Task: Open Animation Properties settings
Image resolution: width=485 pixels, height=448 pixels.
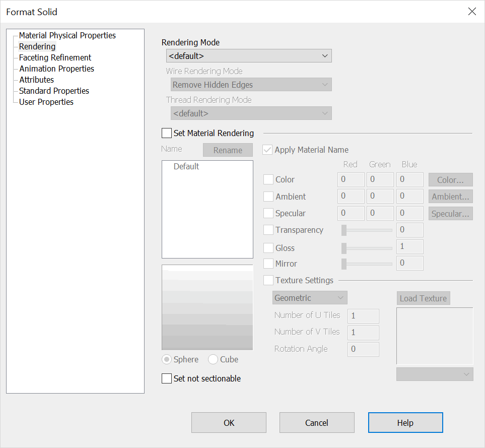Action: pos(56,69)
